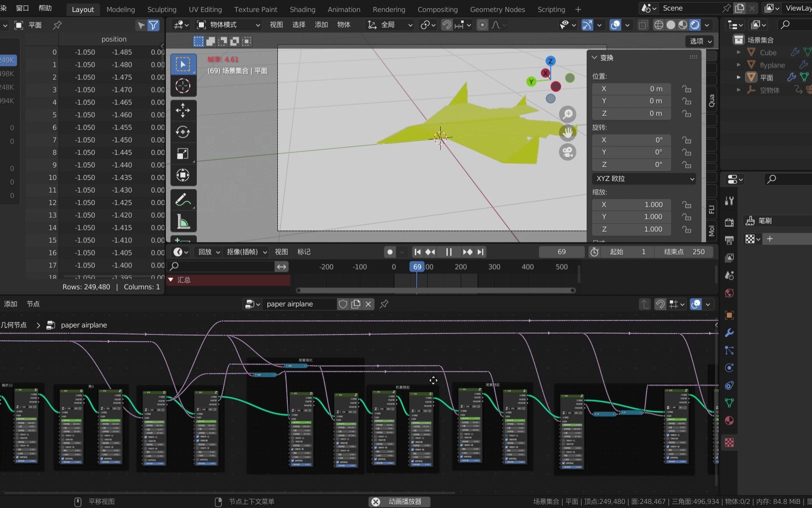Image resolution: width=812 pixels, height=508 pixels.
Task: Switch to rendered viewport shading
Action: (x=695, y=24)
